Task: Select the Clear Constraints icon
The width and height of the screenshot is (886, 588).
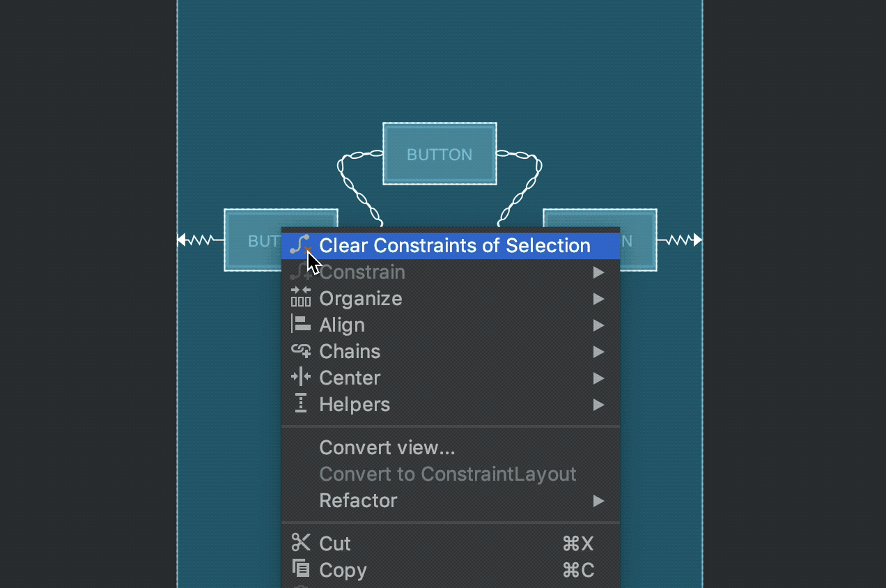Action: point(301,245)
